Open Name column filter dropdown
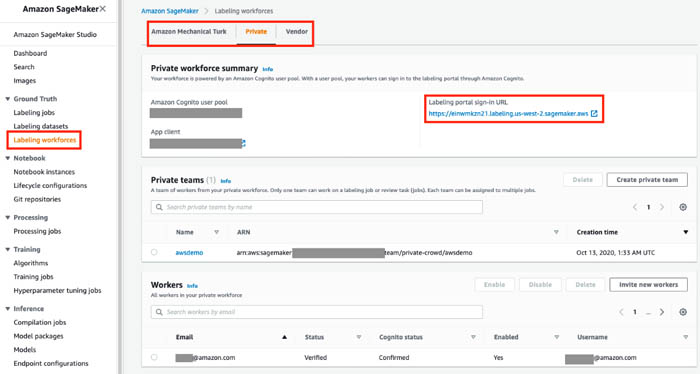 pos(217,232)
